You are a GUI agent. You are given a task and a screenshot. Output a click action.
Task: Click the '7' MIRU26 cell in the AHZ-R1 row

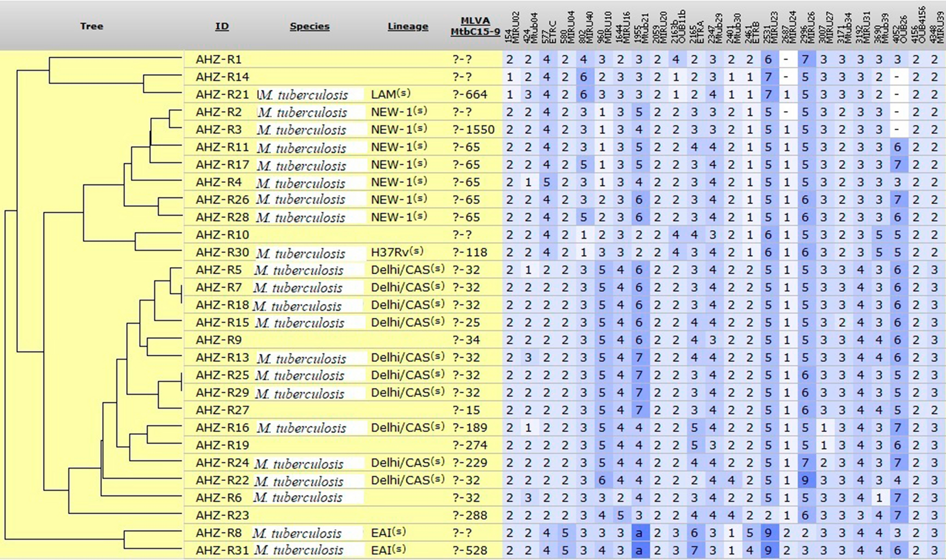(x=805, y=60)
